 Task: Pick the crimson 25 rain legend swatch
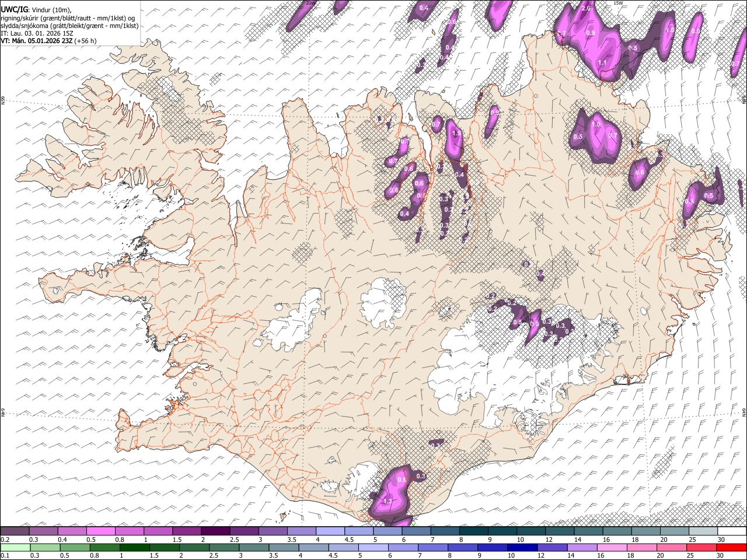701,547
